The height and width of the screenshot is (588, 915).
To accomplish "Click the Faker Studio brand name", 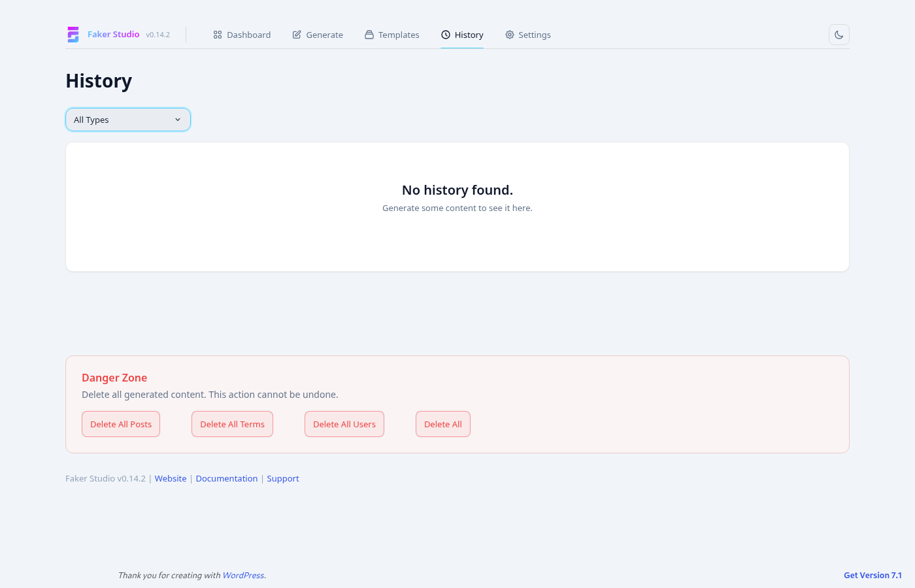I will [114, 35].
